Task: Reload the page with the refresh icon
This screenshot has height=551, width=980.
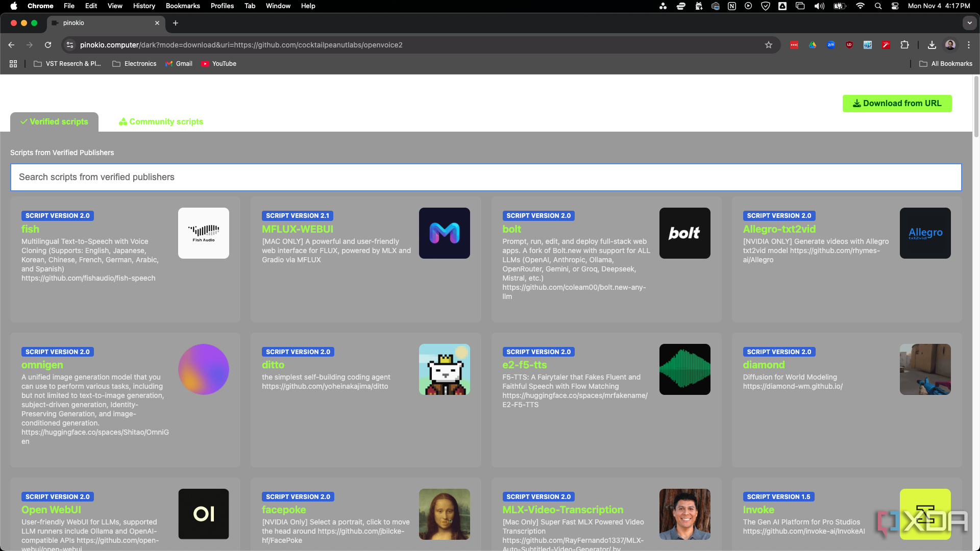Action: click(x=48, y=45)
